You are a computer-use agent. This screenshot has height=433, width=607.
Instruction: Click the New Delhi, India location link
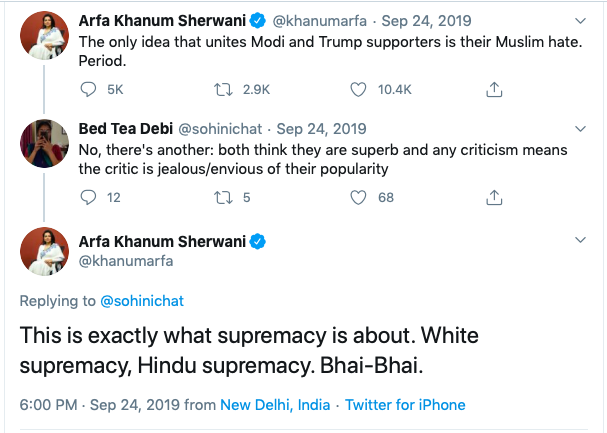pos(276,405)
